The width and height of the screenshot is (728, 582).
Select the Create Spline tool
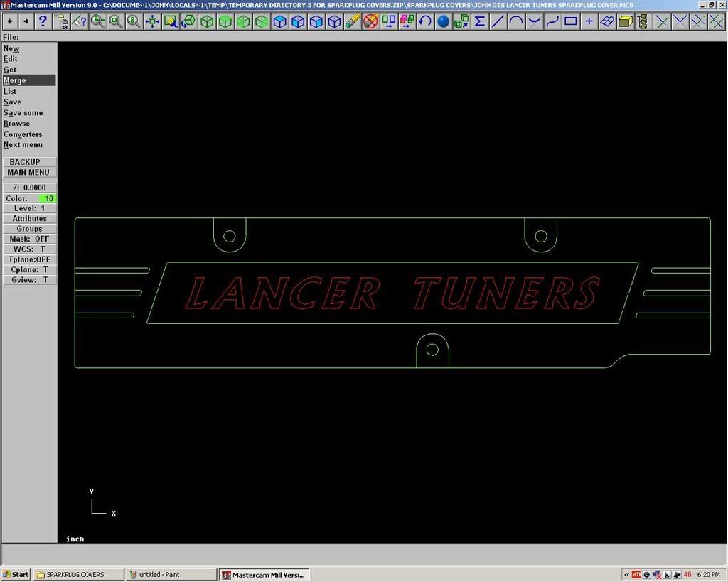click(552, 21)
